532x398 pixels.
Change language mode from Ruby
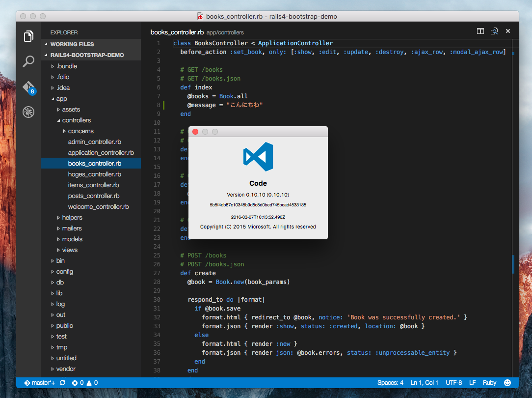[489, 382]
